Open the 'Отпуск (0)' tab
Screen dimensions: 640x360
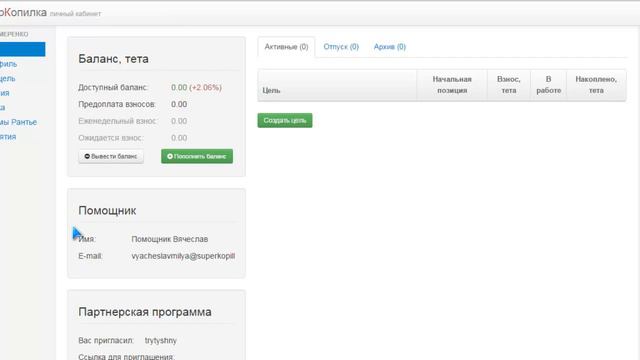[341, 47]
